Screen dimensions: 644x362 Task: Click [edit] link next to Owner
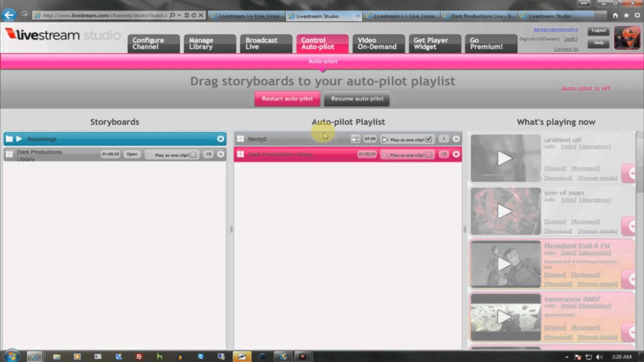click(x=571, y=39)
